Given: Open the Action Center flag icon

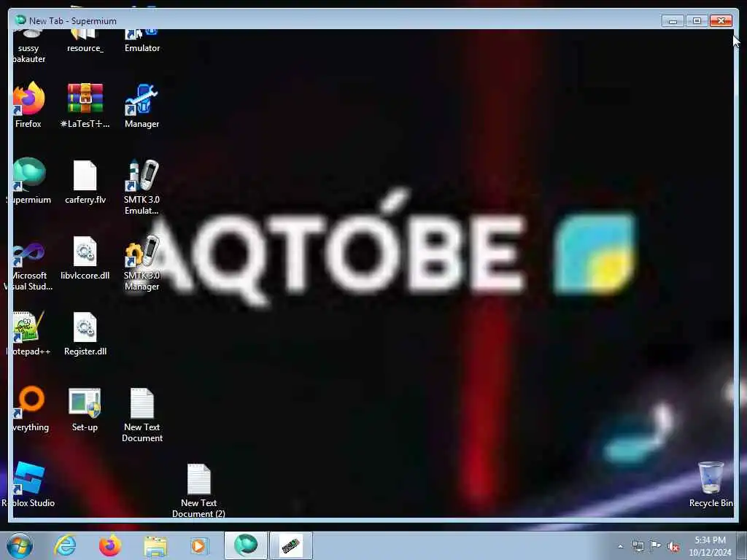Looking at the screenshot, I should 656,546.
